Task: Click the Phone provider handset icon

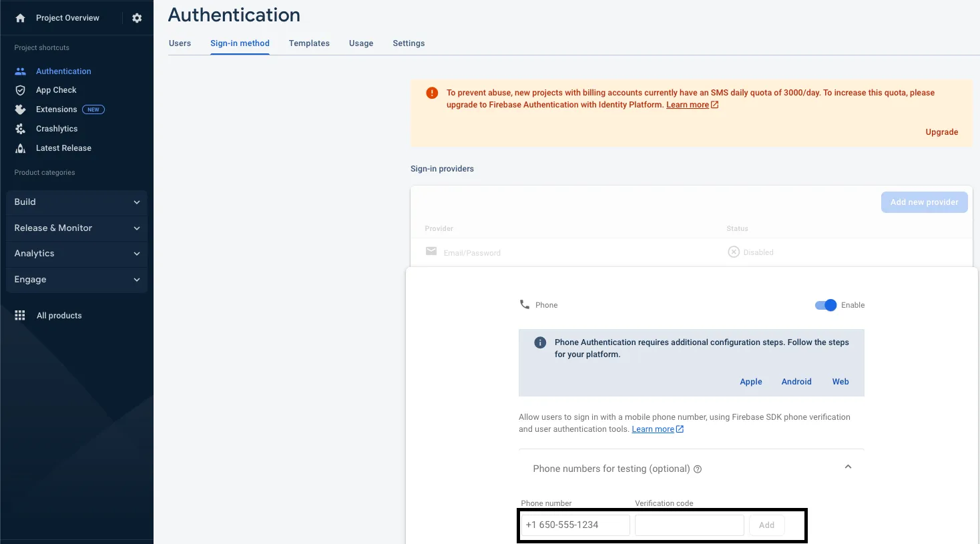Action: (x=525, y=304)
